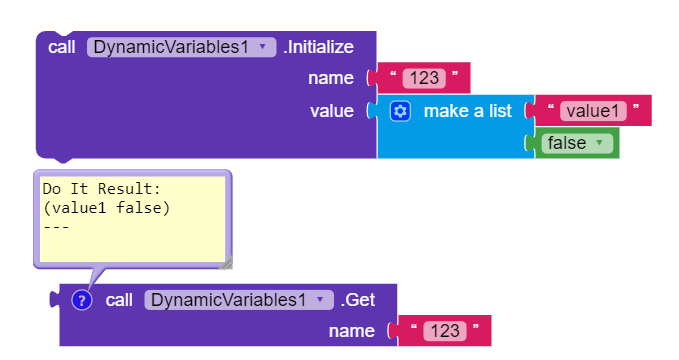Click the blue gear mutator icon
This screenshot has width=679, height=360.
[x=400, y=111]
